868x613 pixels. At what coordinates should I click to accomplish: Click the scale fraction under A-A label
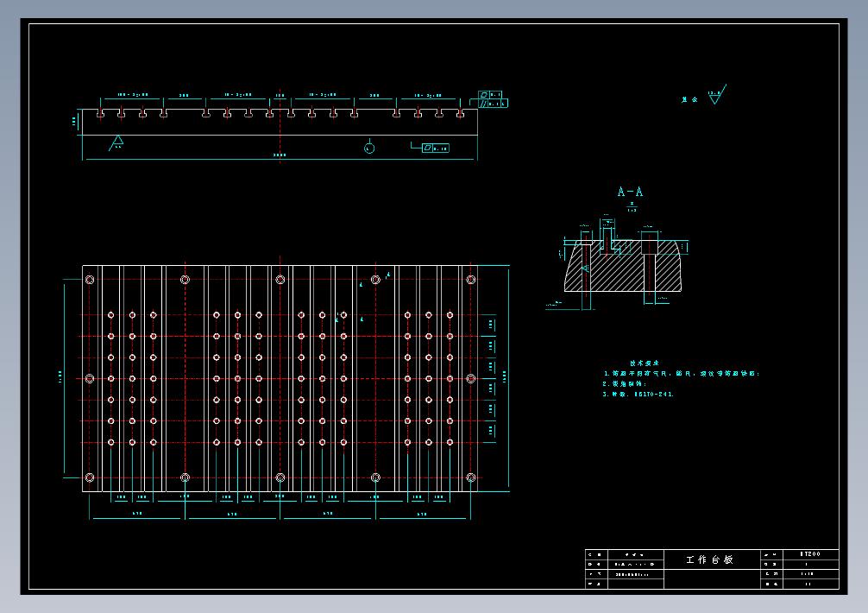tap(632, 206)
